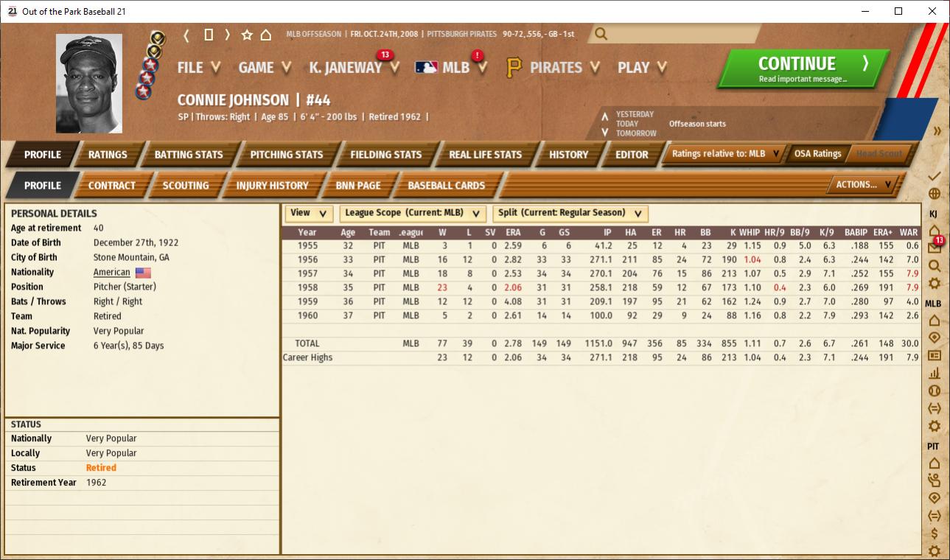Click the globe icon in the sidebar
This screenshot has width=950, height=560.
[x=935, y=195]
